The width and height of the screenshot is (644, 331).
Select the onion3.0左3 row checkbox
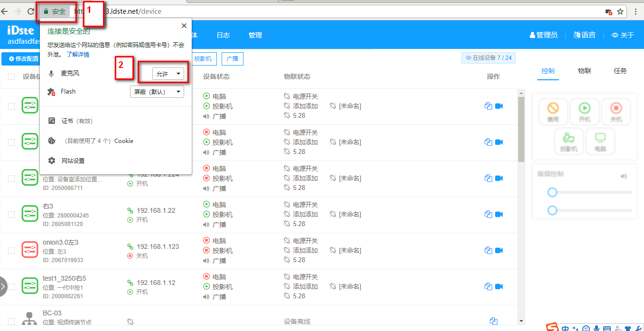point(11,251)
